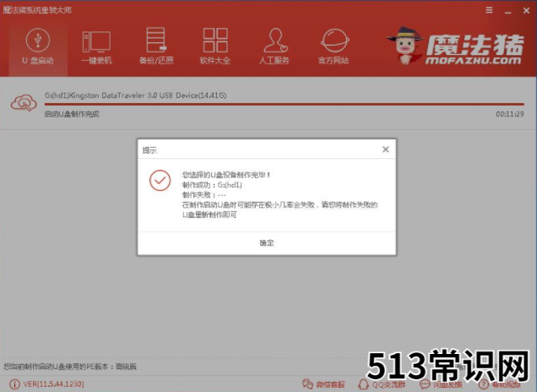Viewport: 537px width, 392px height.
Task: Open QQ交流群 link
Action: tap(382, 384)
